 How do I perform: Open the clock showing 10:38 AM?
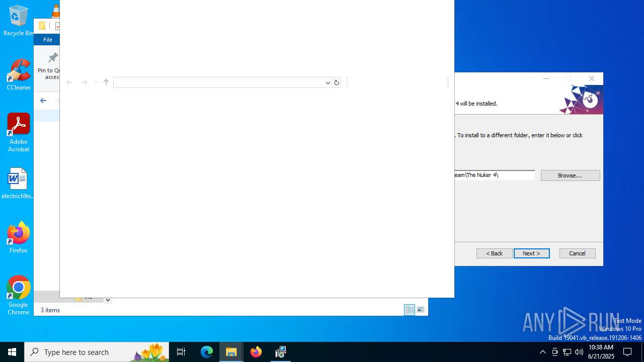click(601, 352)
